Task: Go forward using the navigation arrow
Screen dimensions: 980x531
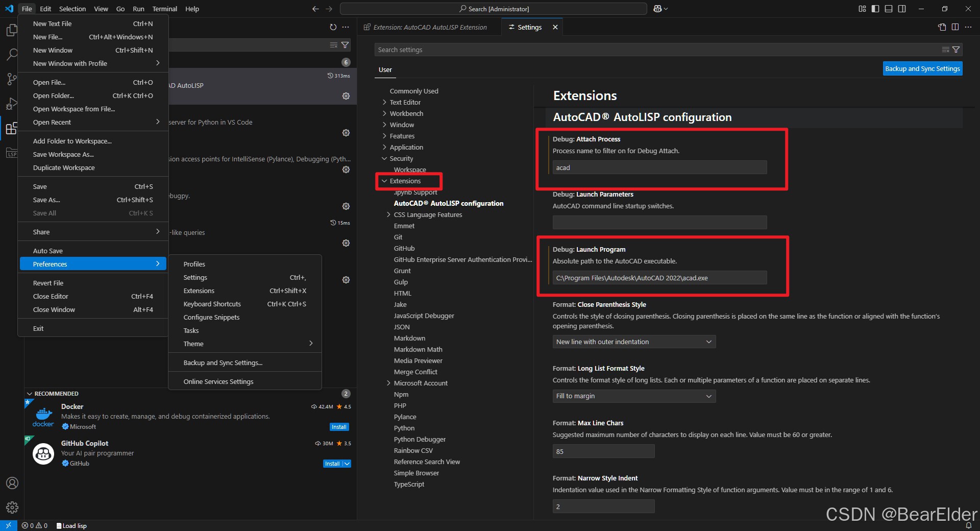Action: [329, 9]
